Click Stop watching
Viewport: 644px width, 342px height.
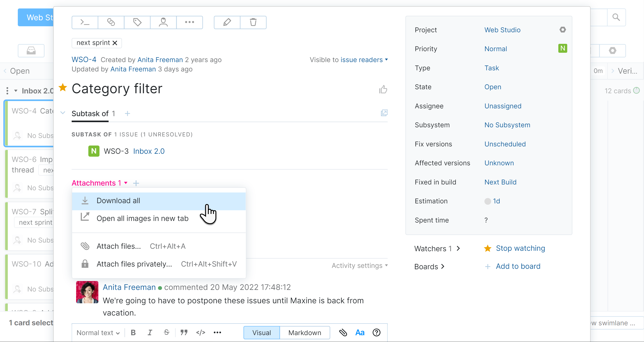[x=521, y=248]
